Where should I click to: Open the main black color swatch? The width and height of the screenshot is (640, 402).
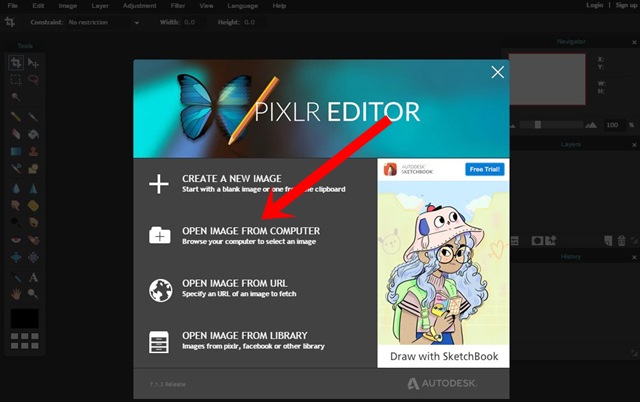coord(24,318)
